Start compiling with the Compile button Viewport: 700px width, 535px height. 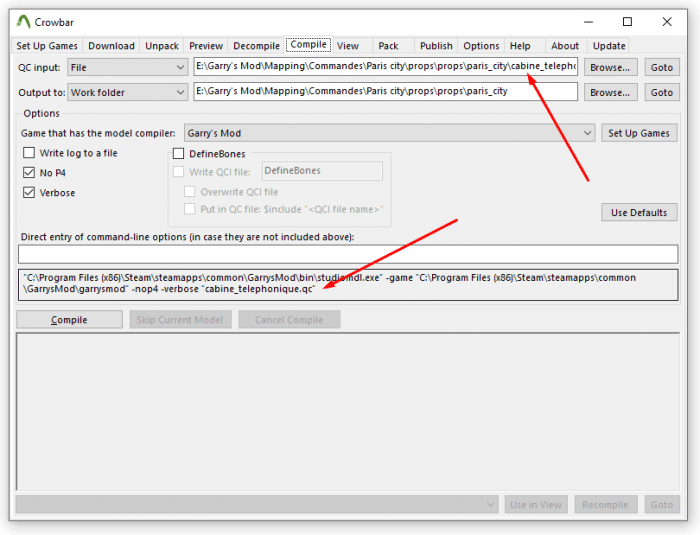(69, 320)
